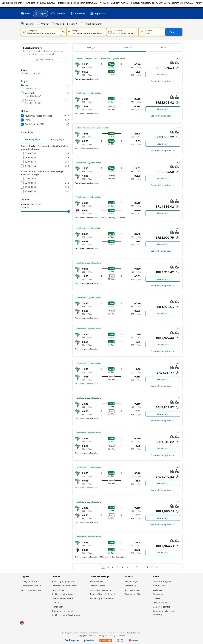The width and height of the screenshot is (203, 644).
Task: Open the Economy cabin class dropdown
Action: [x=72, y=24]
